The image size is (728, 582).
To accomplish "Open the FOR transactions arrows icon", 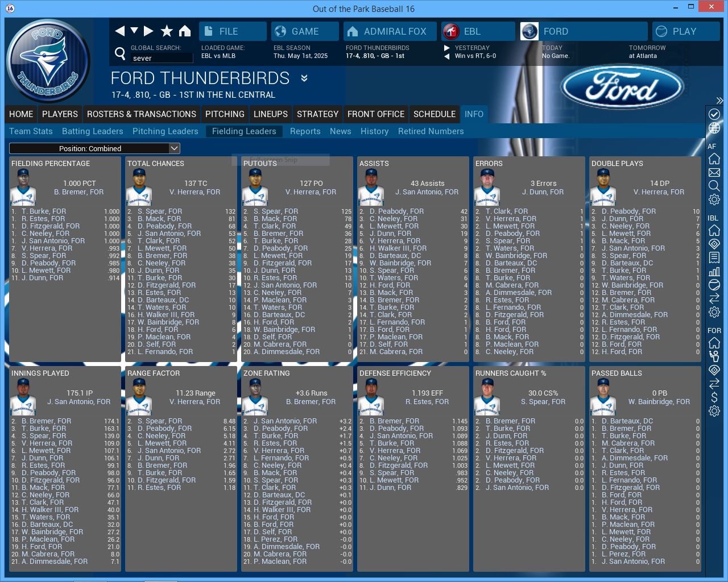I will (x=714, y=384).
